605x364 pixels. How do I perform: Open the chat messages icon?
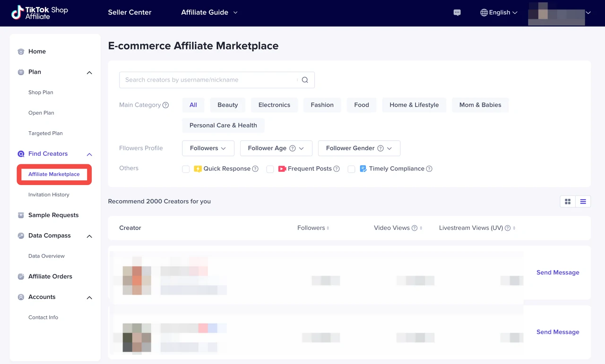click(x=457, y=13)
